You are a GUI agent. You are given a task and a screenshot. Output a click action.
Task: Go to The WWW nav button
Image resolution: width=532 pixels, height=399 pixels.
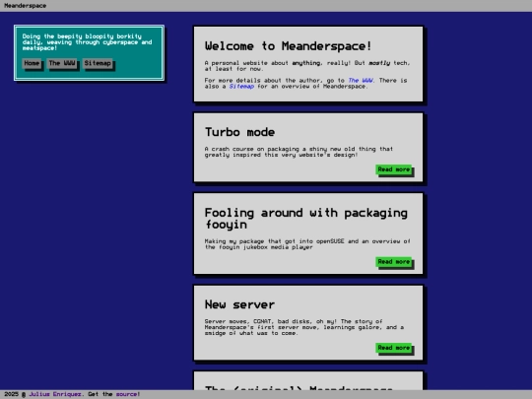62,63
